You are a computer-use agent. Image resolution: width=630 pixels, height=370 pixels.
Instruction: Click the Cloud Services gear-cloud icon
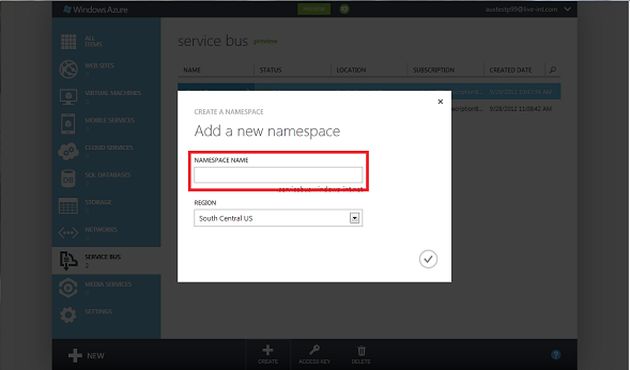coord(68,151)
